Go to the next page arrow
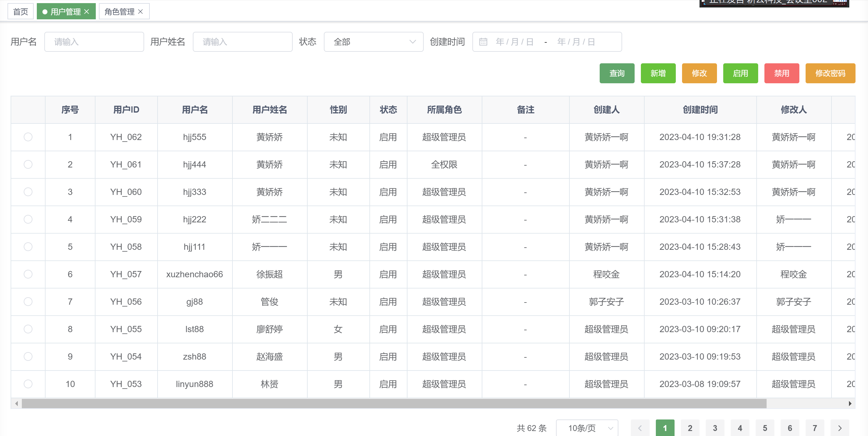The image size is (868, 436). (x=840, y=428)
